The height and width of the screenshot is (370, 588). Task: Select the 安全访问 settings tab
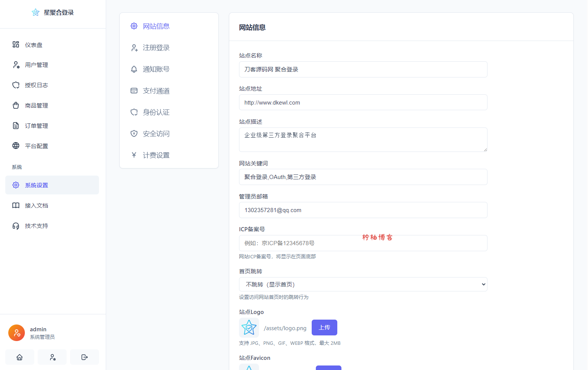156,134
